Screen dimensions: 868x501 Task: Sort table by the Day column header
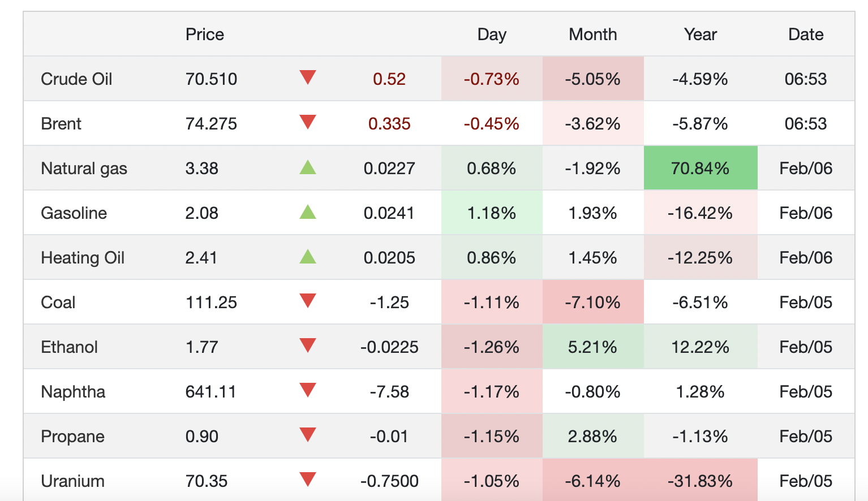pyautogui.click(x=492, y=34)
